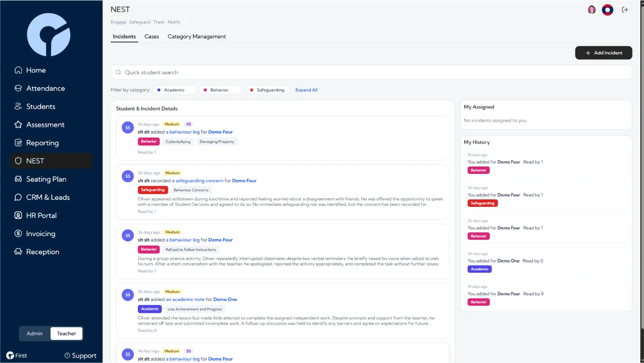Click the flag language avatar

[x=607, y=10]
